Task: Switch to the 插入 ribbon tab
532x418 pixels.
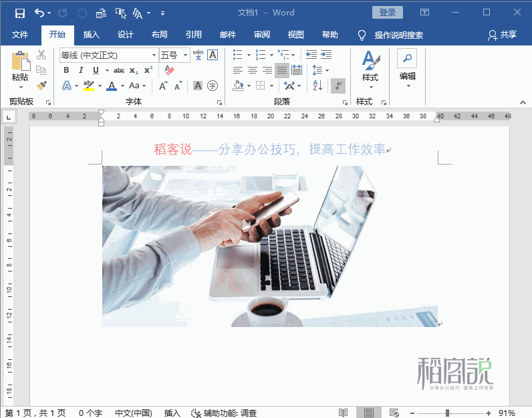Action: pyautogui.click(x=92, y=35)
